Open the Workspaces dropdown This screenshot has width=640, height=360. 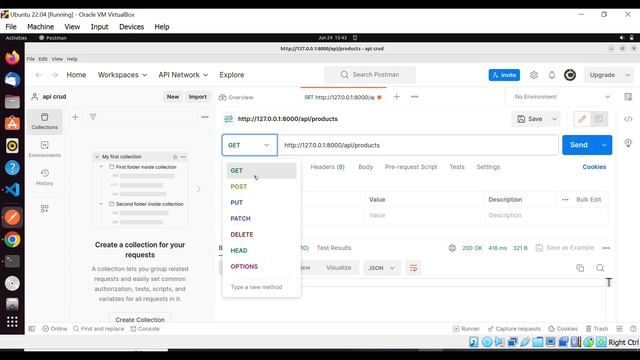point(122,75)
